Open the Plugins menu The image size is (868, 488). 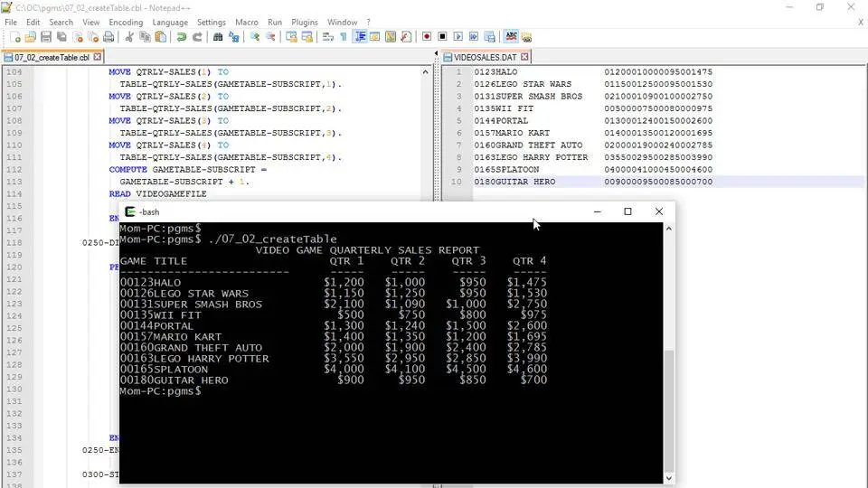pyautogui.click(x=305, y=22)
